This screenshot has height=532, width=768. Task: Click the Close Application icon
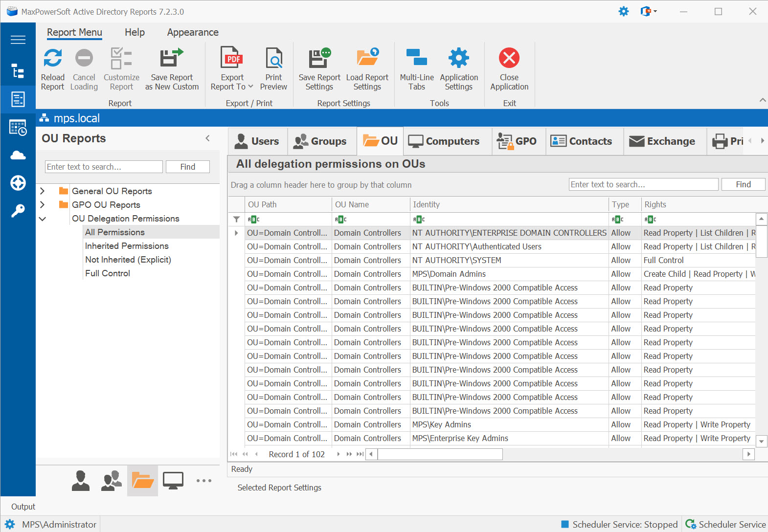pos(509,59)
